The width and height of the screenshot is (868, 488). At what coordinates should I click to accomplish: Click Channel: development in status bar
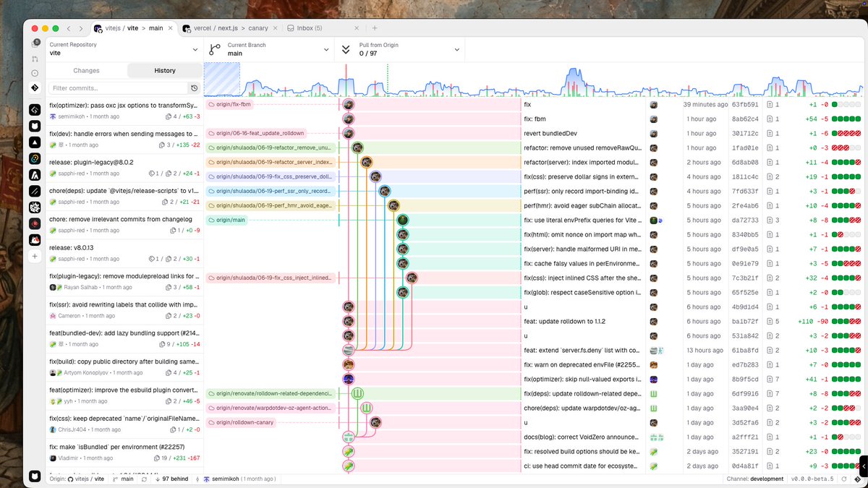(756, 479)
